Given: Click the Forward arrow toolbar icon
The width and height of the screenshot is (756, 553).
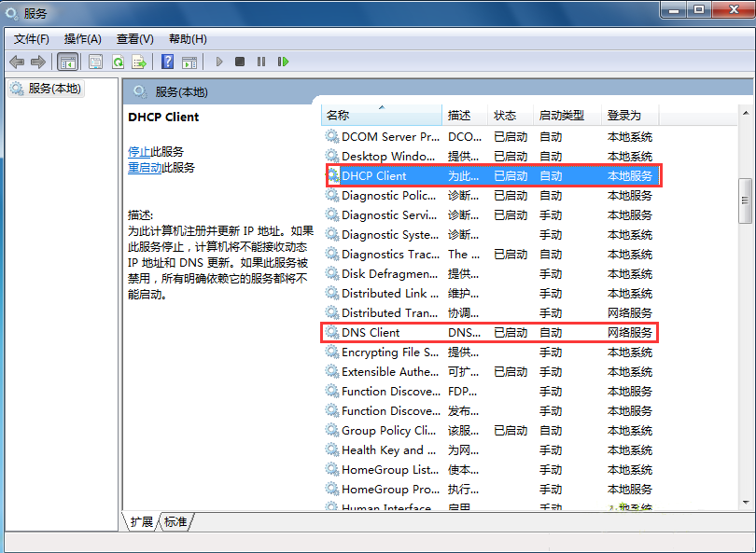Looking at the screenshot, I should (38, 62).
